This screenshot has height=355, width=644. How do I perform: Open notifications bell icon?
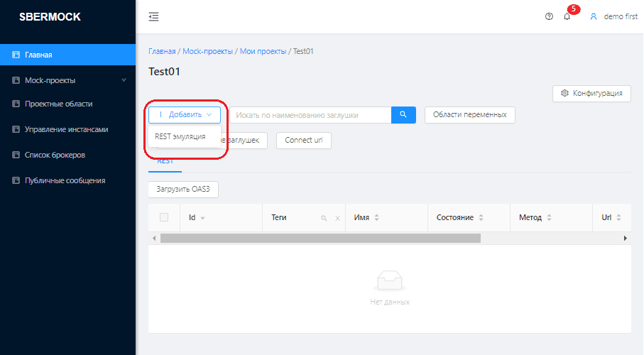pyautogui.click(x=567, y=17)
